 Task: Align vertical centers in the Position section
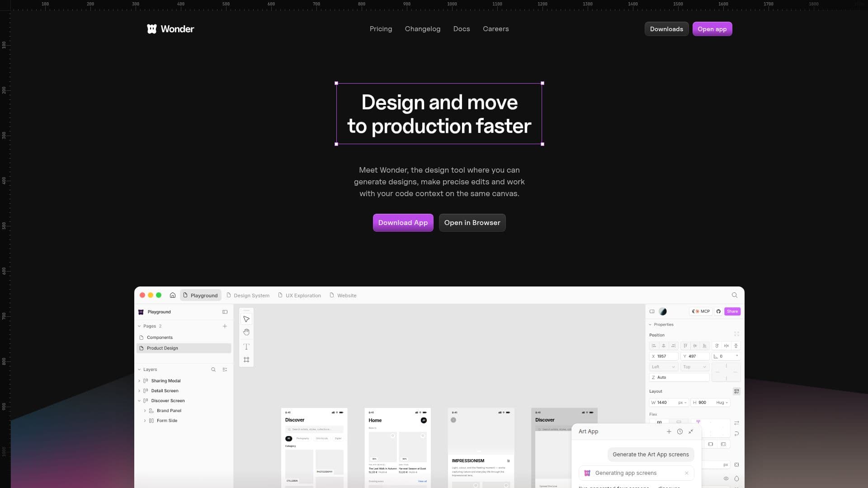tap(695, 346)
